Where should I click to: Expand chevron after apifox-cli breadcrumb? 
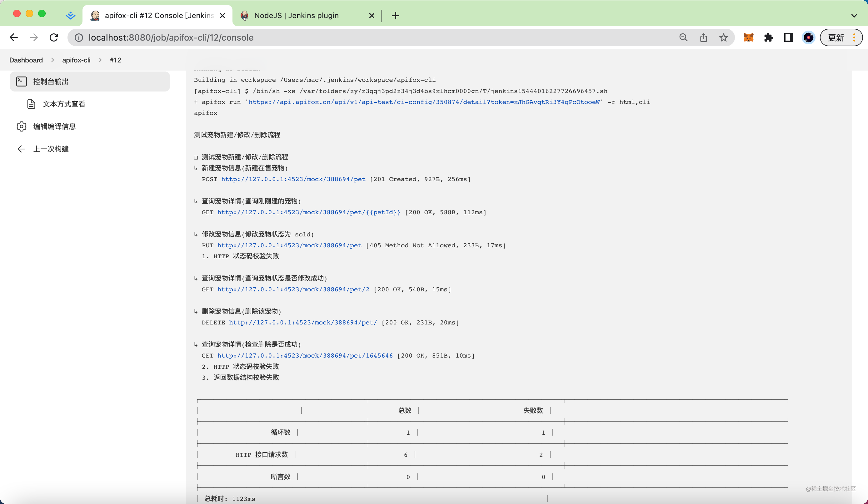[100, 60]
